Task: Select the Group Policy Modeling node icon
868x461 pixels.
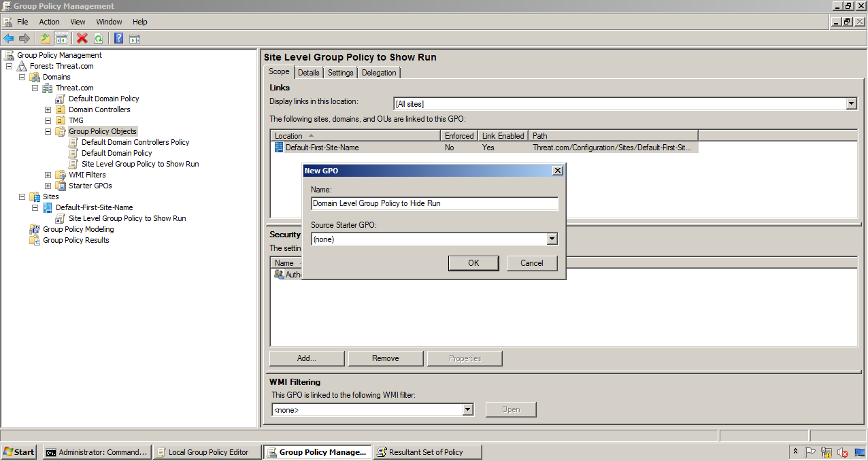Action: point(34,229)
